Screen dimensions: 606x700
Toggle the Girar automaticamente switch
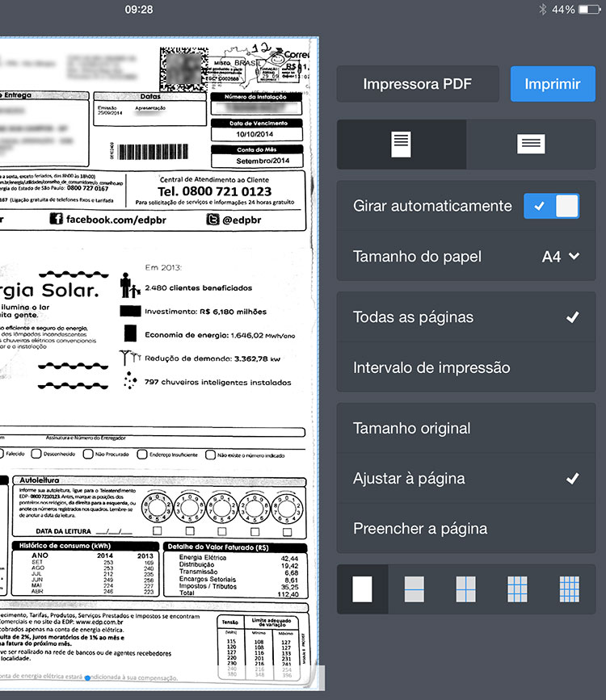pyautogui.click(x=552, y=206)
